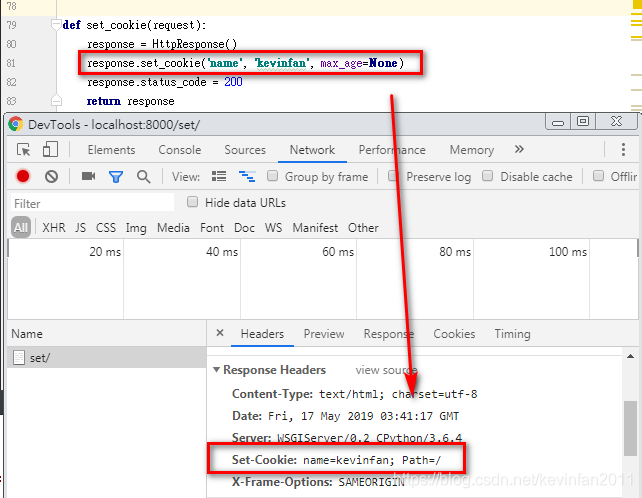Open network search with magnifier icon
This screenshot has height=498, width=642.
pos(143,176)
